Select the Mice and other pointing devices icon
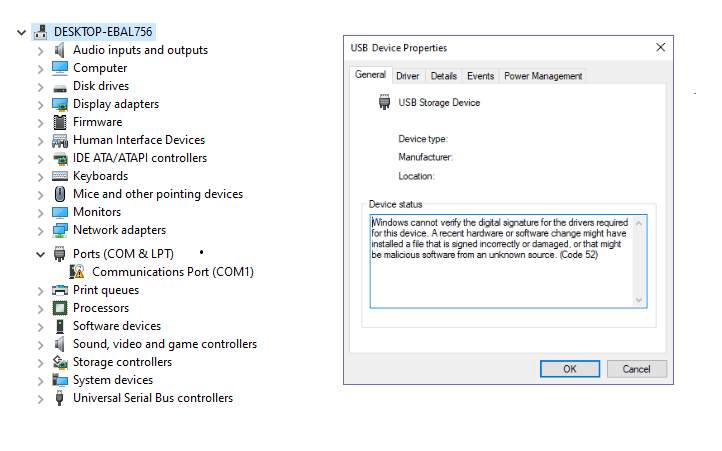The height and width of the screenshot is (451, 722). tap(60, 194)
